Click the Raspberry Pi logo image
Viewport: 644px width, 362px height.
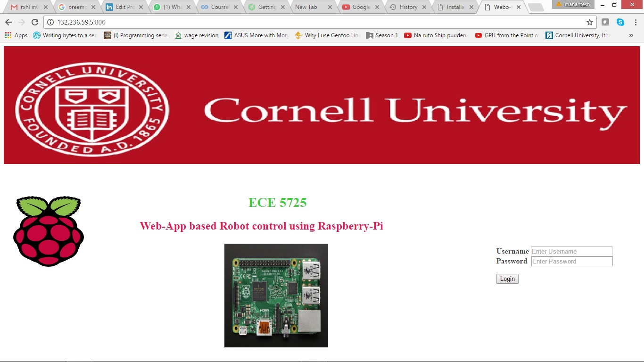49,231
